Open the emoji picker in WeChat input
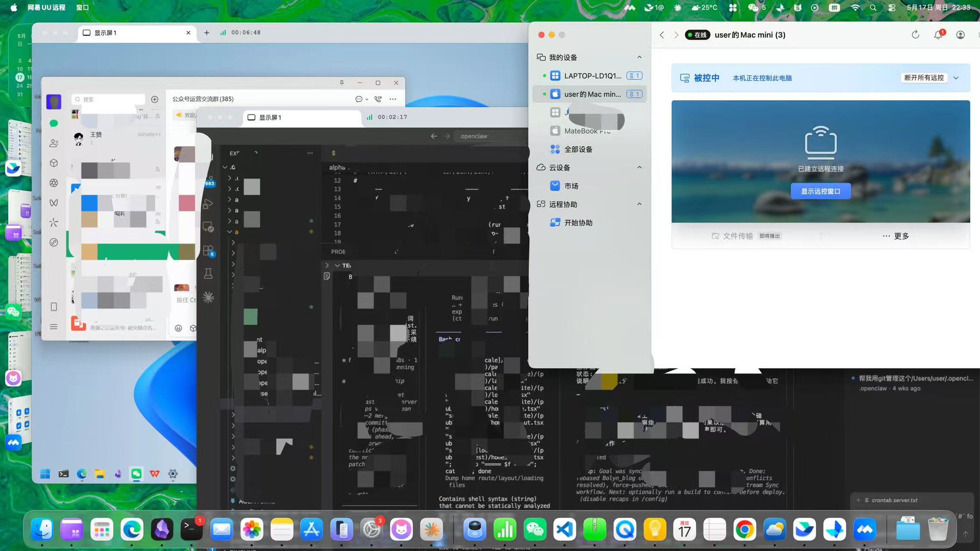Screen dimensions: 980x551 [178, 328]
